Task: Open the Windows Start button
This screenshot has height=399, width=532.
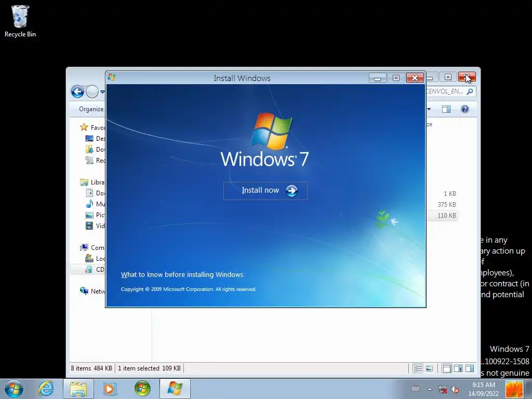Action: coord(14,389)
